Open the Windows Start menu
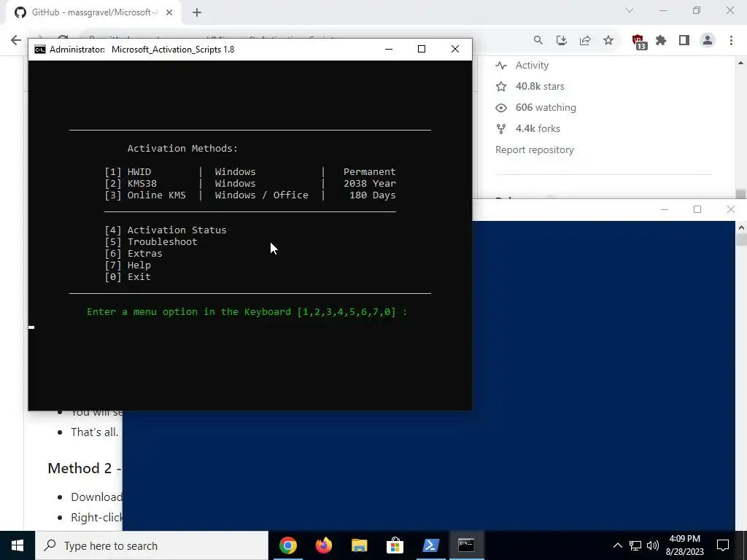Image resolution: width=747 pixels, height=560 pixels. (18, 545)
